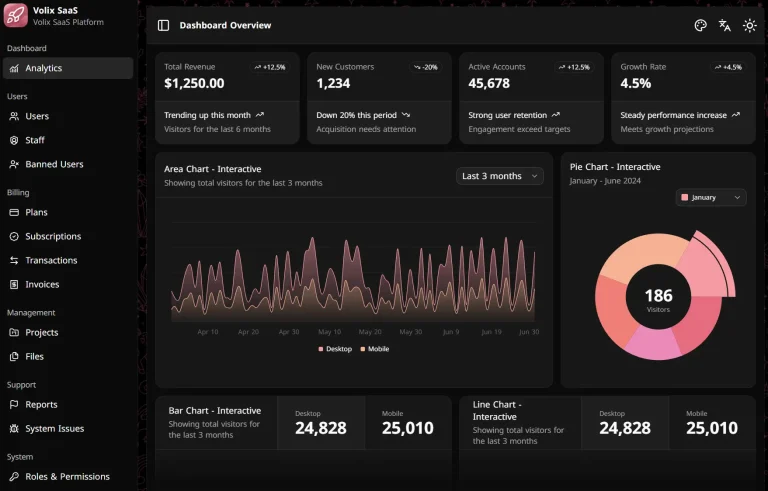The width and height of the screenshot is (768, 491).
Task: Click the Pie Chart - Interactive title
Action: pyautogui.click(x=615, y=167)
